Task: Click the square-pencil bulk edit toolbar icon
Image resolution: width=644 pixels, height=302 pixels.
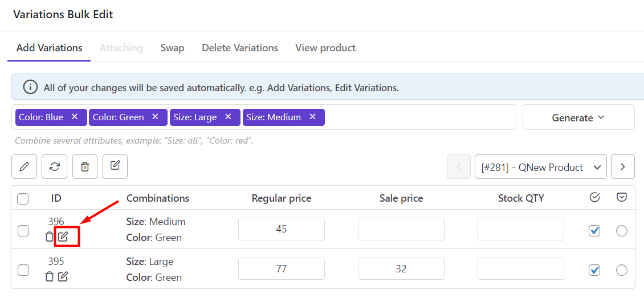Action: [115, 166]
